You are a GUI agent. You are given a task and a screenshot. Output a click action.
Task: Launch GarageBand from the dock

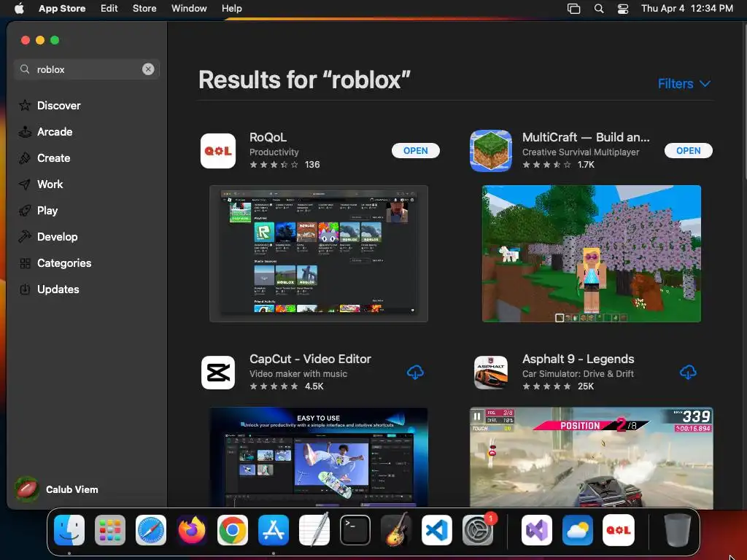pyautogui.click(x=396, y=530)
